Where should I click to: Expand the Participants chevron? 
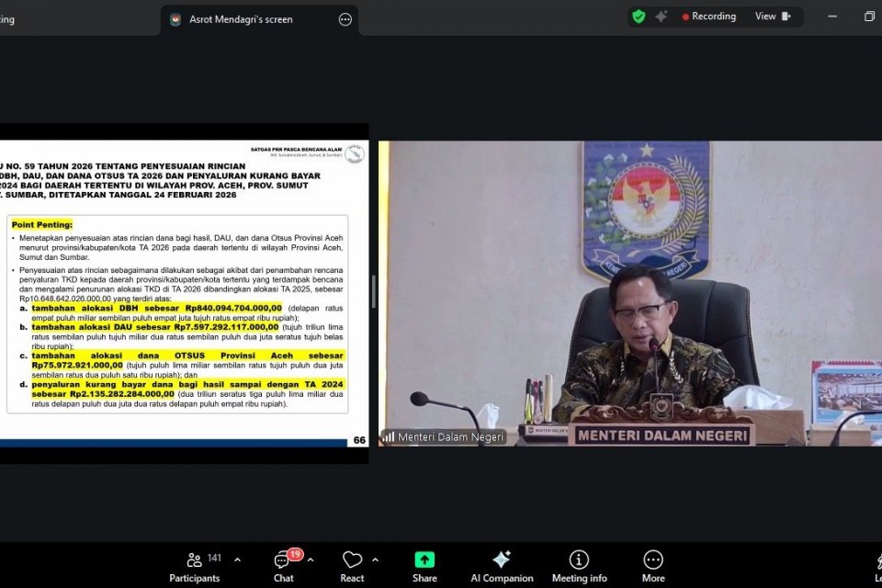click(236, 559)
